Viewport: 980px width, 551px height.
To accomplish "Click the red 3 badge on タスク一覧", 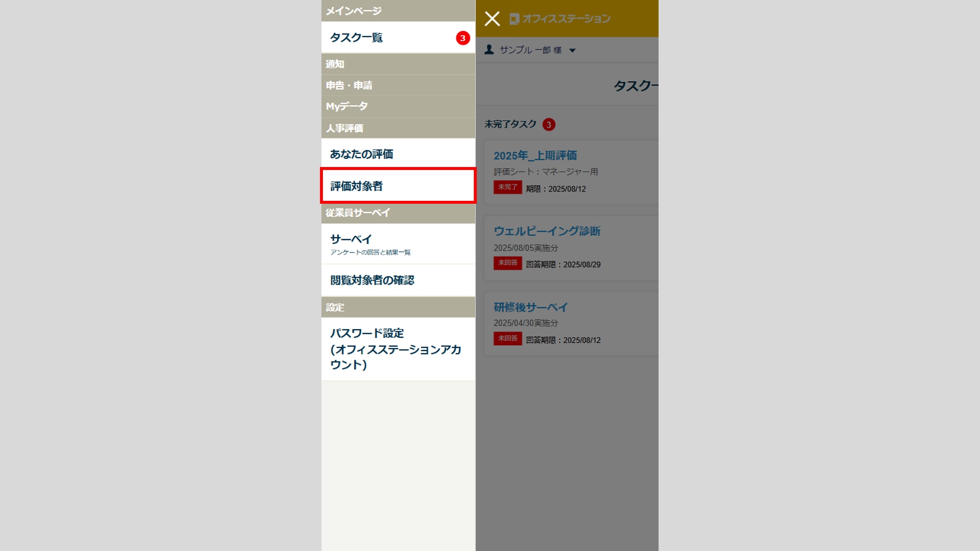I will pyautogui.click(x=463, y=38).
